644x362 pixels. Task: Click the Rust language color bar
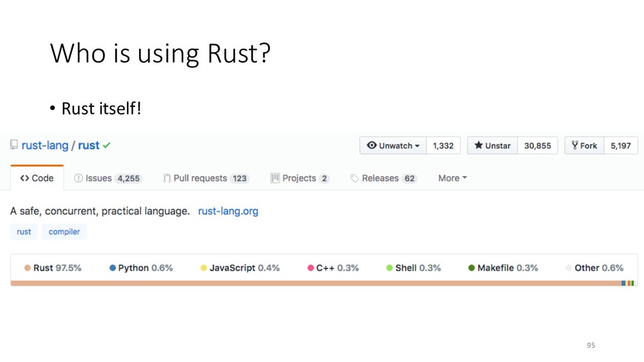pos(316,283)
